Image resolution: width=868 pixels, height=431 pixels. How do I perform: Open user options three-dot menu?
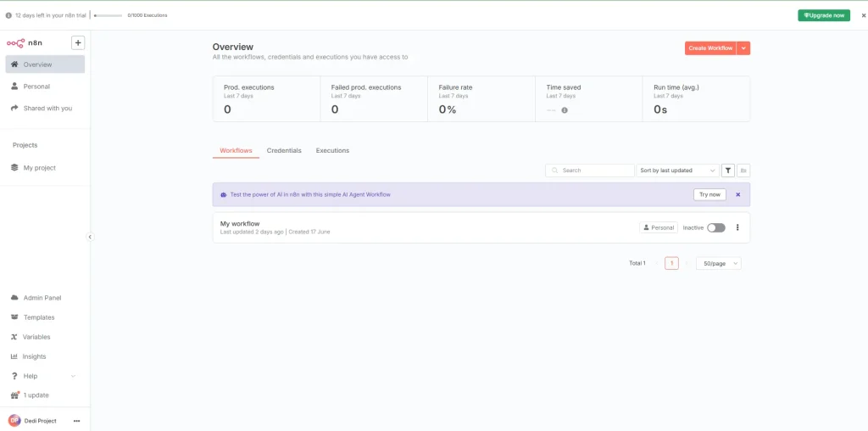[77, 421]
